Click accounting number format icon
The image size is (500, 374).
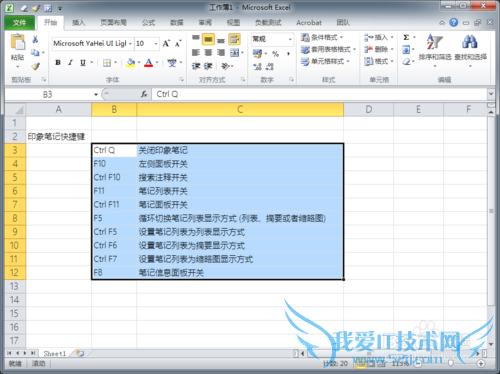pyautogui.click(x=257, y=54)
